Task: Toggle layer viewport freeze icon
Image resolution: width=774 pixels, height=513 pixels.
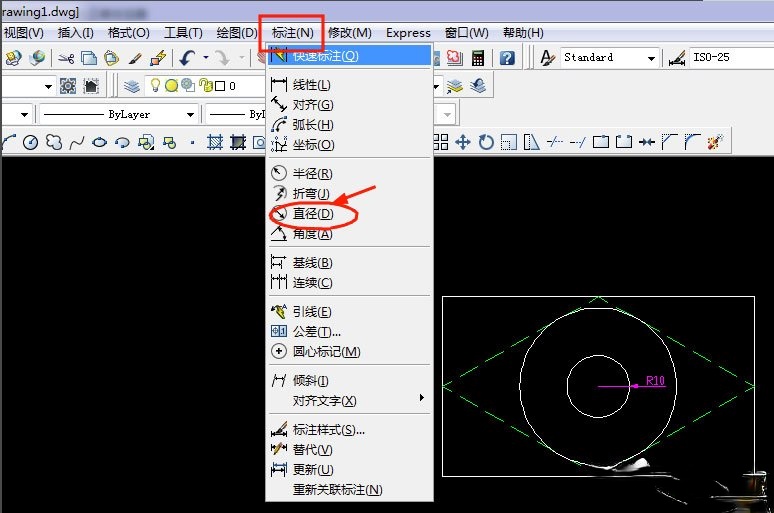Action: (x=188, y=85)
